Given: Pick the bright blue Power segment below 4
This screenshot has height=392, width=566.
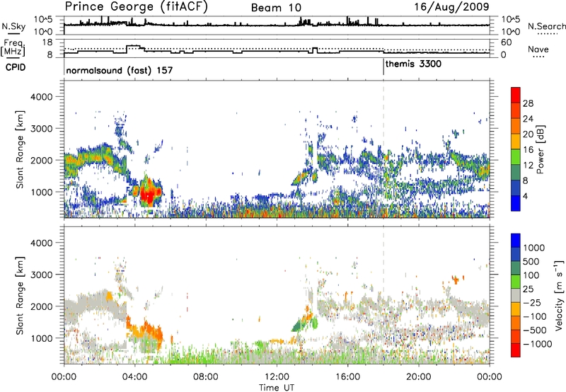Looking at the screenshot, I should coord(516,203).
